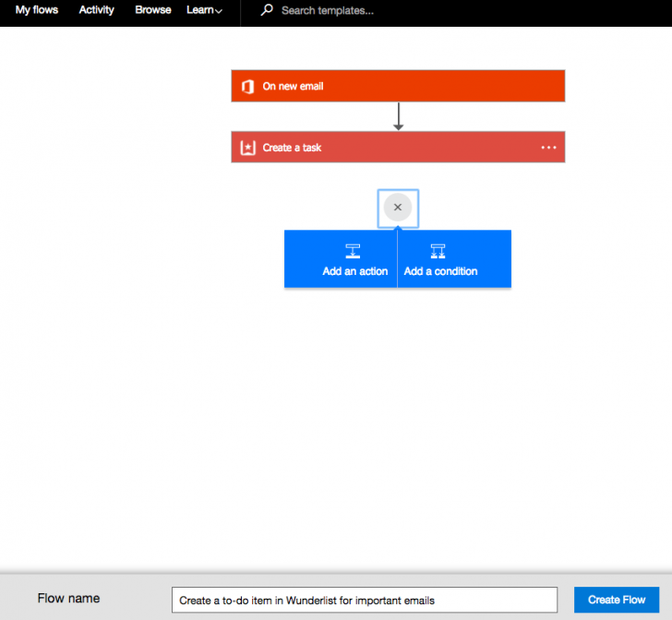Choose Add an action

(x=341, y=259)
